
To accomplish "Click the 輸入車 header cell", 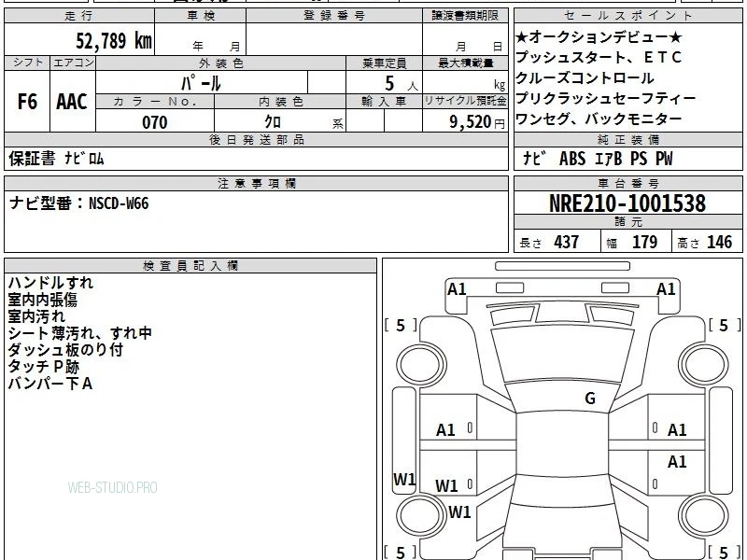I will (x=384, y=102).
